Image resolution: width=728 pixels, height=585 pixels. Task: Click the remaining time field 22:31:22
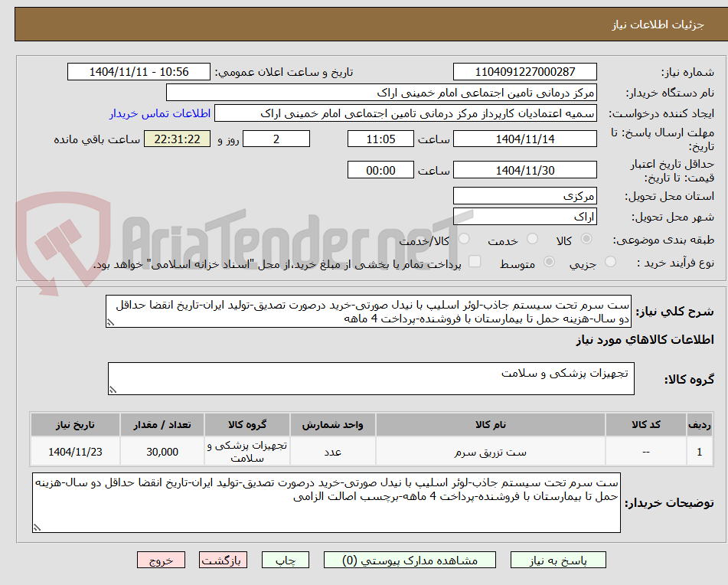click(178, 139)
